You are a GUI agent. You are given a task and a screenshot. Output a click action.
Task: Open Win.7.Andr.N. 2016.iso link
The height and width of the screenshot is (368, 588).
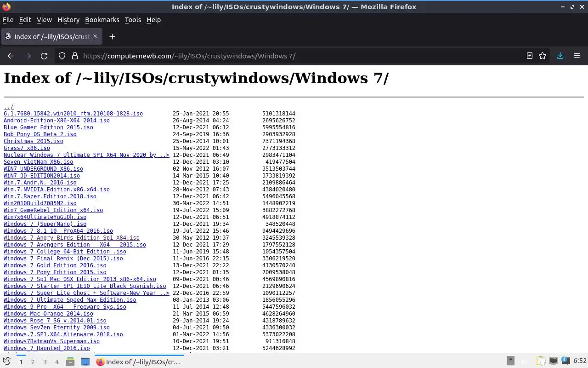pyautogui.click(x=40, y=183)
